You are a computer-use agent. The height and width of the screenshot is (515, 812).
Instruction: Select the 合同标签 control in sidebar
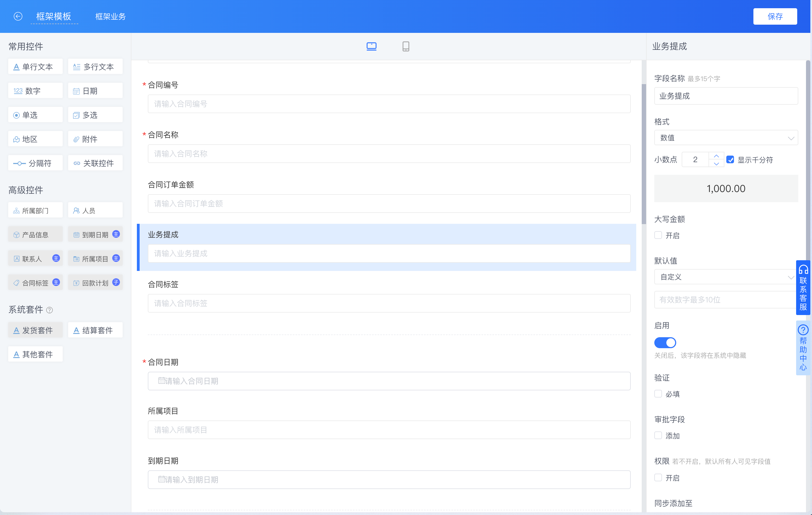35,282
